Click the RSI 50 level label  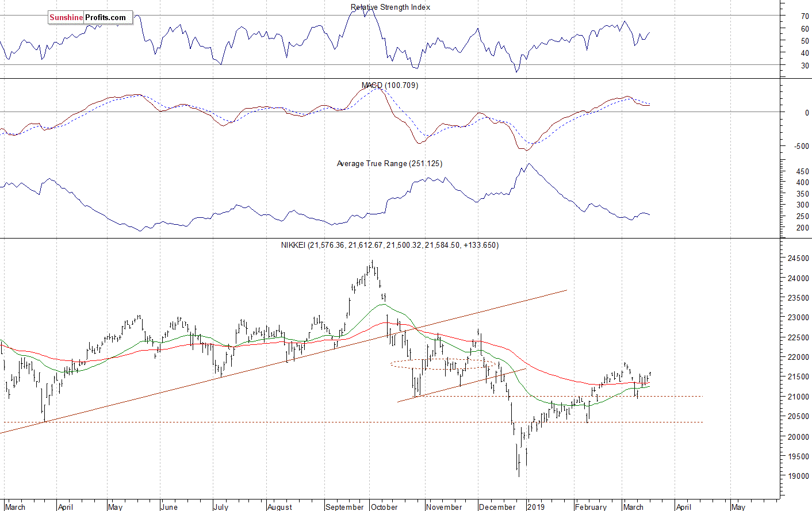805,41
